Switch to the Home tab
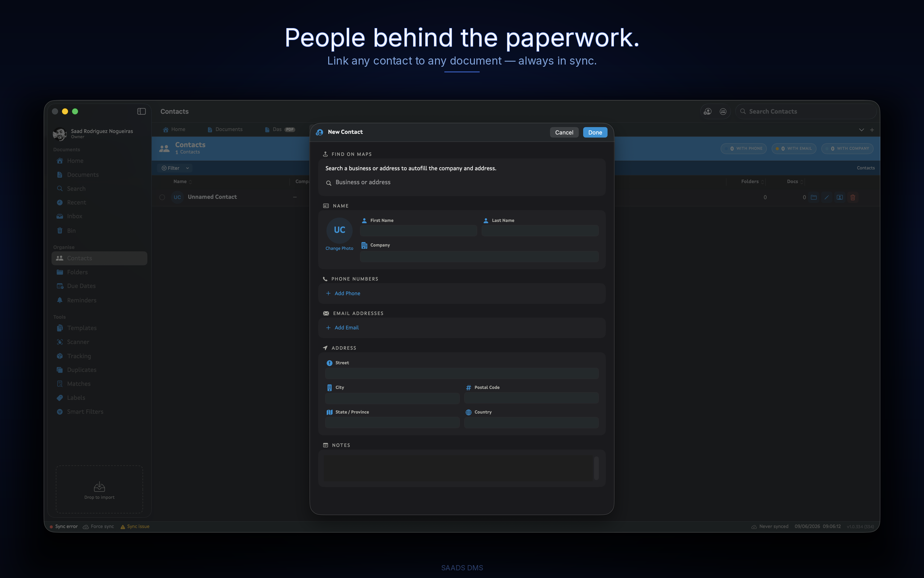The width and height of the screenshot is (924, 578). point(174,130)
